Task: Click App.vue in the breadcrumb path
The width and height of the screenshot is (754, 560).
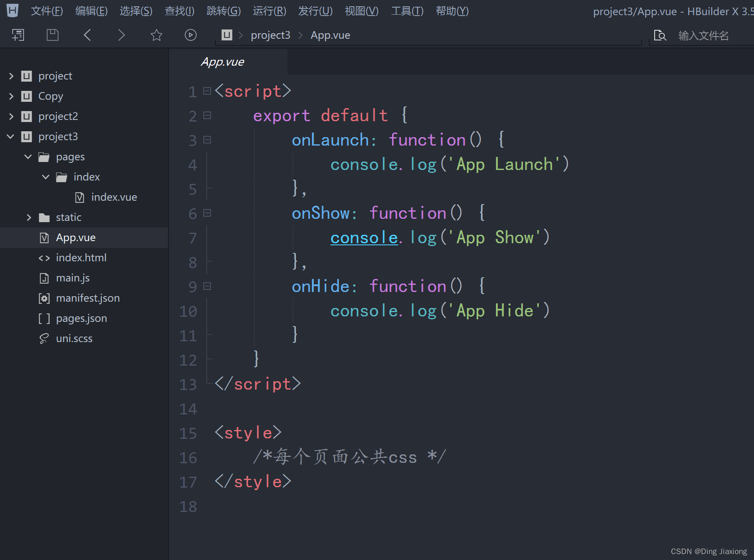Action: 330,35
